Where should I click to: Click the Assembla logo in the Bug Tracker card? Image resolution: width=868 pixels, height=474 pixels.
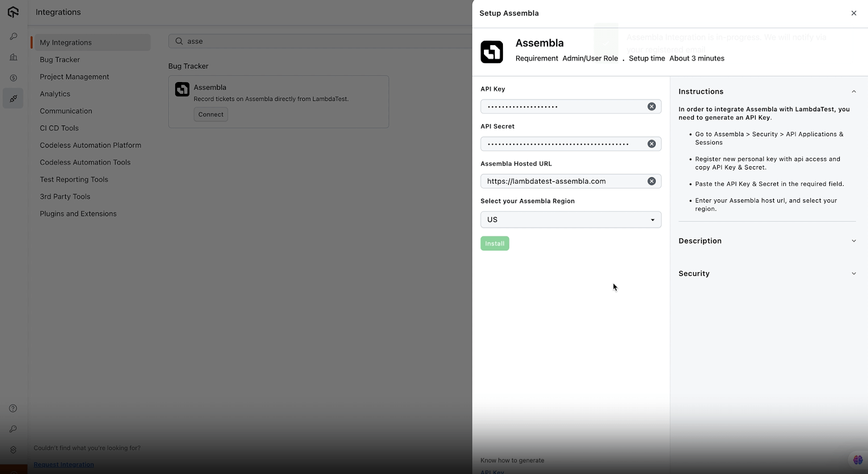[x=182, y=89]
